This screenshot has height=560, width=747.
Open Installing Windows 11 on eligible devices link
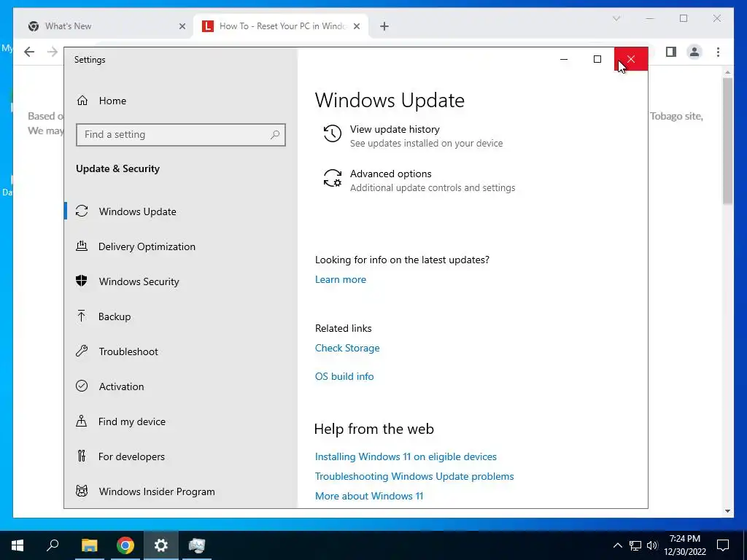point(406,456)
